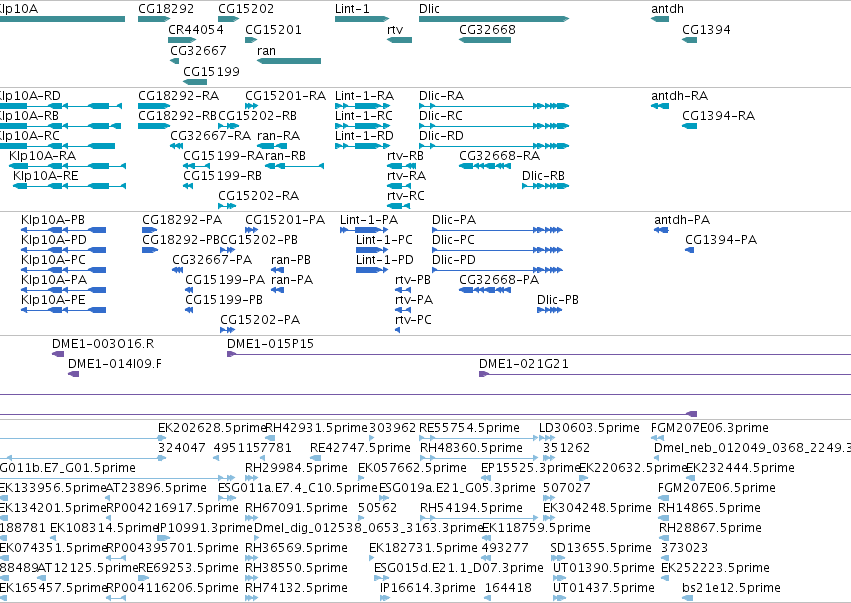The image size is (851, 603).
Task: Click EST RH67091.5prime label
Action: coord(296,508)
